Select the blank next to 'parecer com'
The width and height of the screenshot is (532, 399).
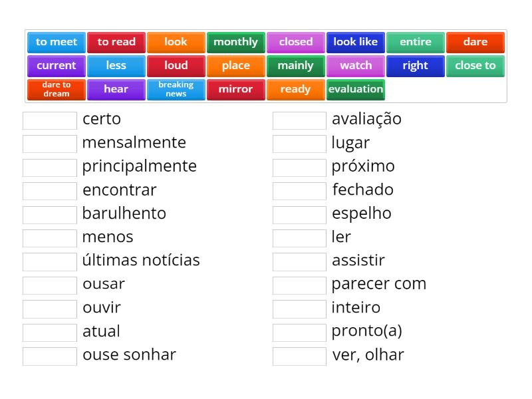coord(299,284)
